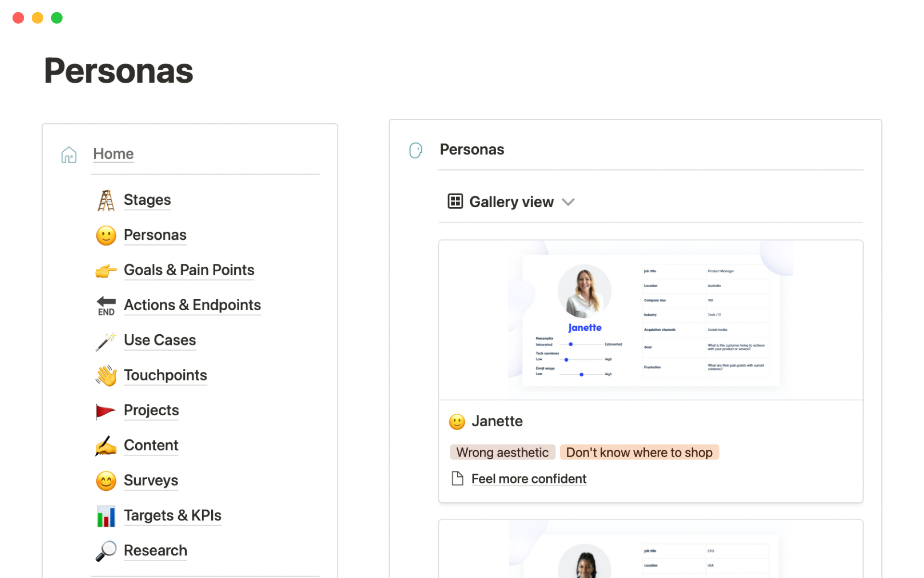The image size is (924, 578).
Task: Click the Gallery view grid icon
Action: point(455,201)
